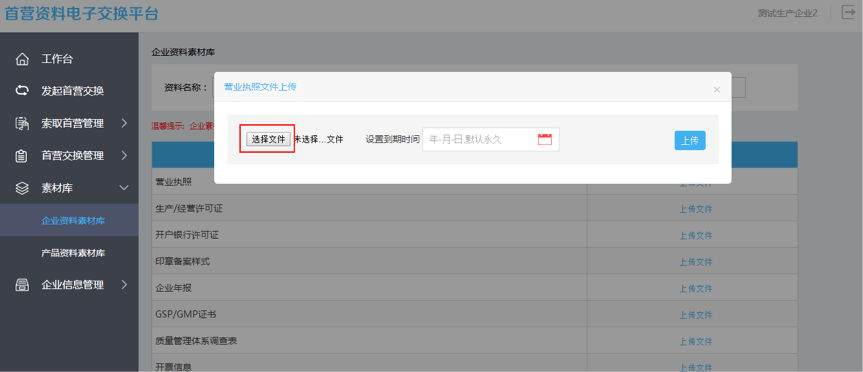Click the 营业执照 table row

[474, 182]
